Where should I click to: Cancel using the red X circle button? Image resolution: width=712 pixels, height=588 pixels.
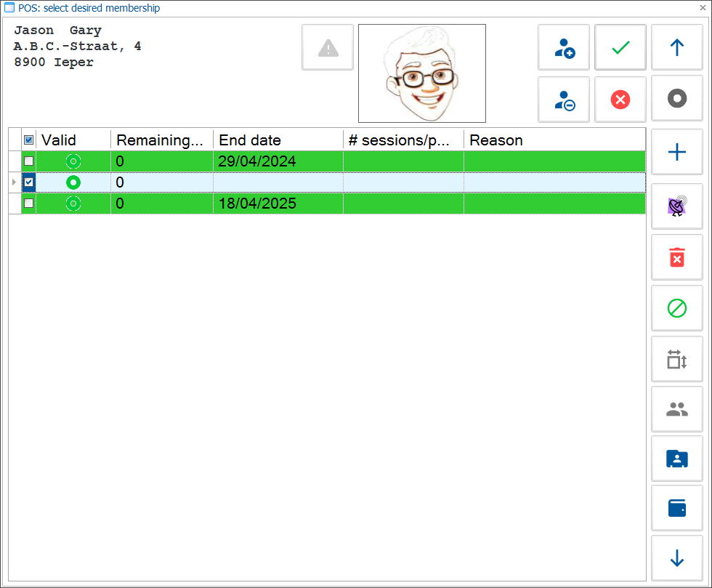pos(620,100)
